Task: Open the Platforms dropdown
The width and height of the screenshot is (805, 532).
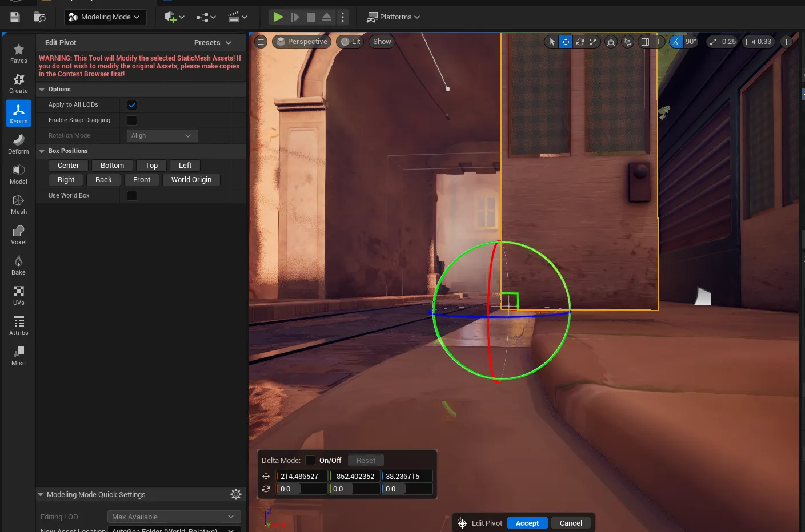Action: pyautogui.click(x=393, y=17)
